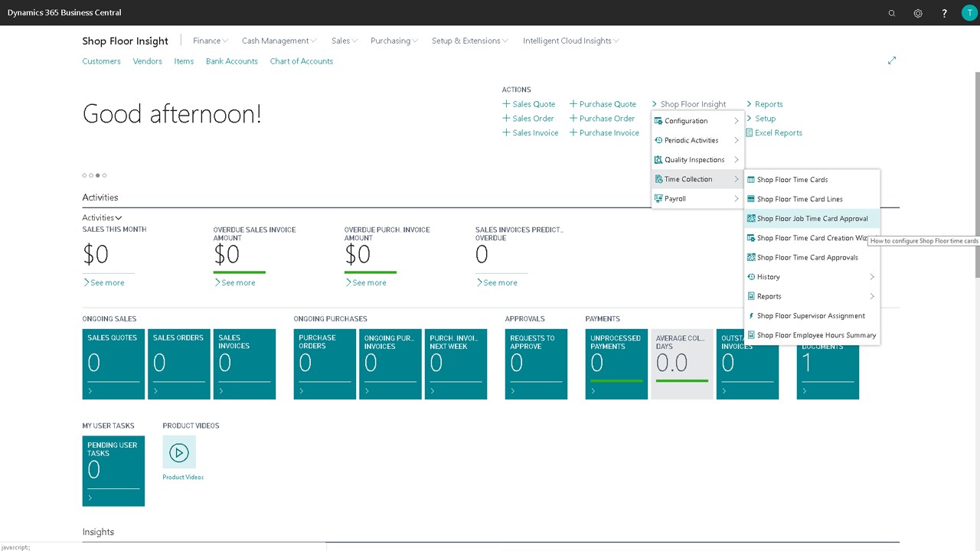Open the Sales Orders tile
Viewport: 980px width, 551px height.
coord(179,364)
